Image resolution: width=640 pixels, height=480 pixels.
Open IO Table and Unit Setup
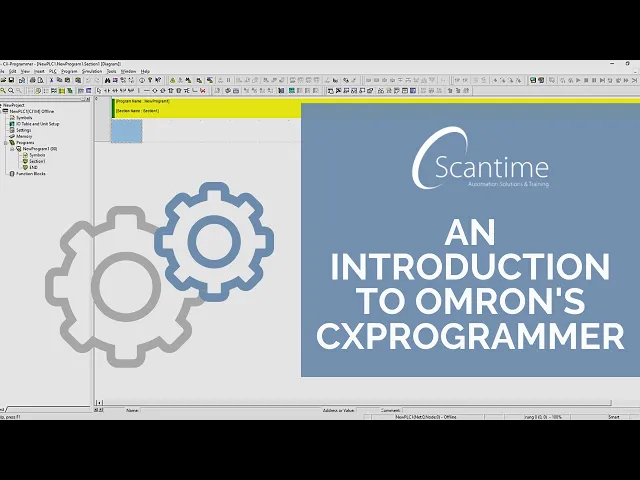(38, 124)
